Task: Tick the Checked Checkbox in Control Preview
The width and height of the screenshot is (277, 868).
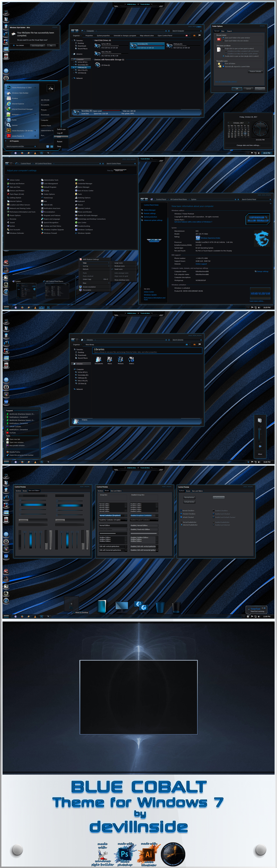Action: [181, 514]
